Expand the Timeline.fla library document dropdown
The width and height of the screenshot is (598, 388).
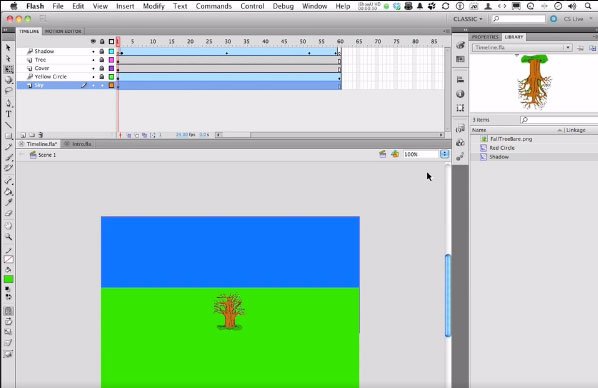click(522, 47)
